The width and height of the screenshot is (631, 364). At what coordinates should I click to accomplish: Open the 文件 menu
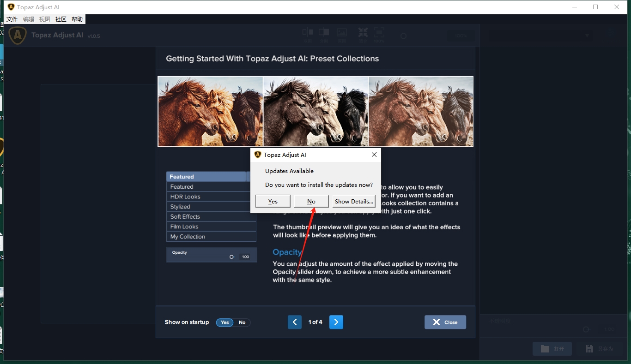(x=12, y=19)
